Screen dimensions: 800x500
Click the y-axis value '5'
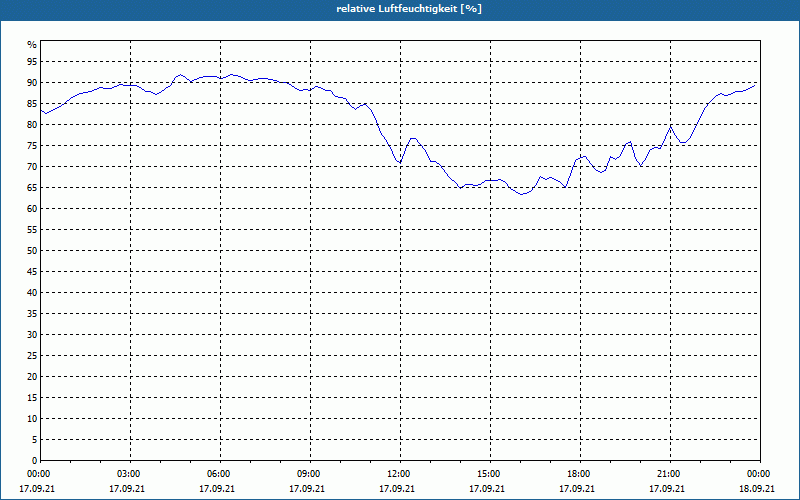click(x=34, y=440)
